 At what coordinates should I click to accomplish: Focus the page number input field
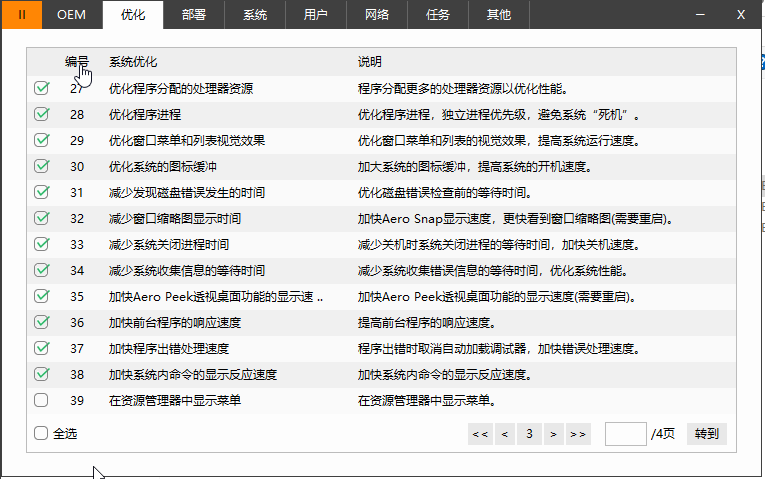click(x=625, y=434)
